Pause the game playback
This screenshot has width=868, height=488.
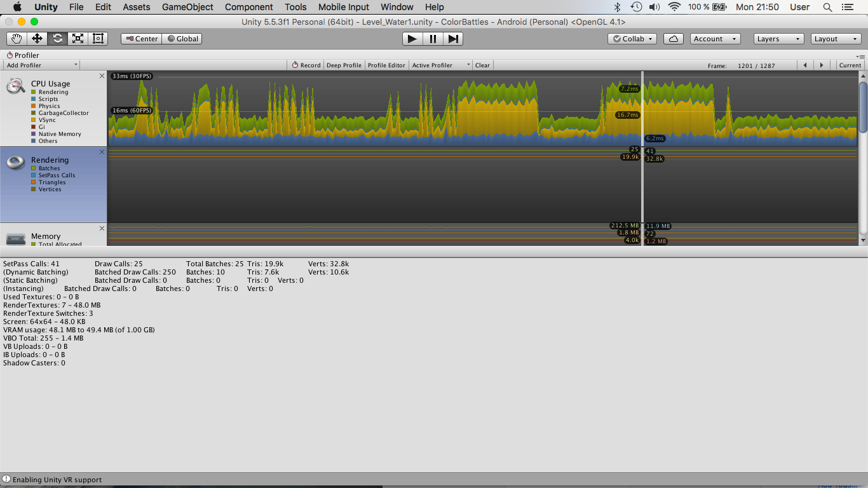pos(433,39)
